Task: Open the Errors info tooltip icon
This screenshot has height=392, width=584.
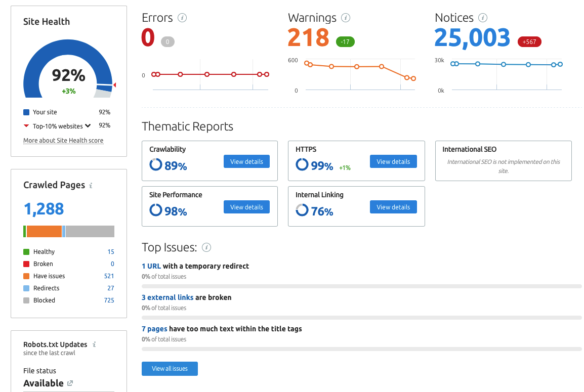Action: point(182,17)
